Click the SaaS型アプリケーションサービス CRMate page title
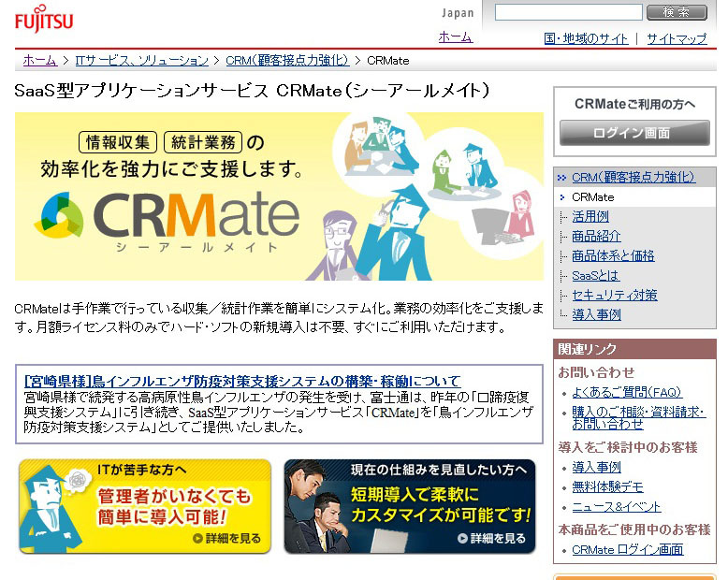 (252, 91)
